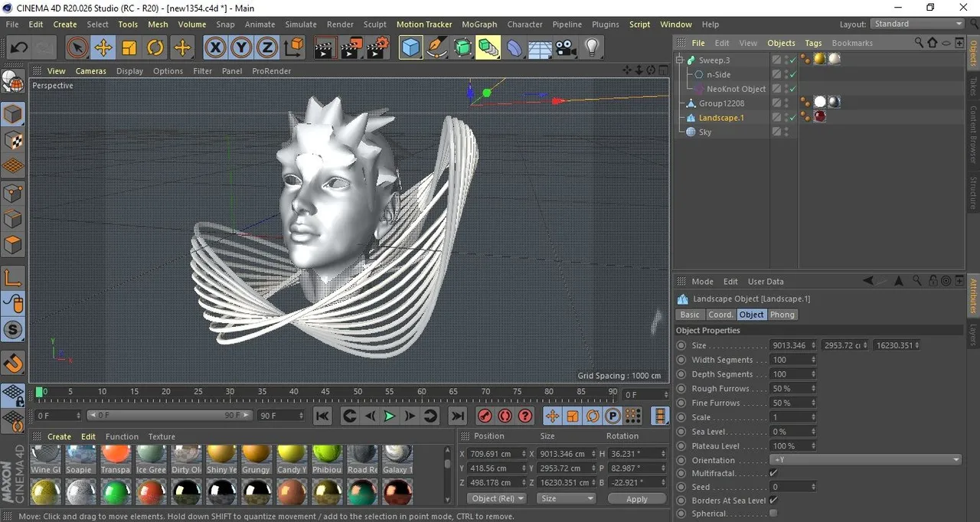Play the animation forwards
Screen dimensions: 980x522
coord(390,416)
